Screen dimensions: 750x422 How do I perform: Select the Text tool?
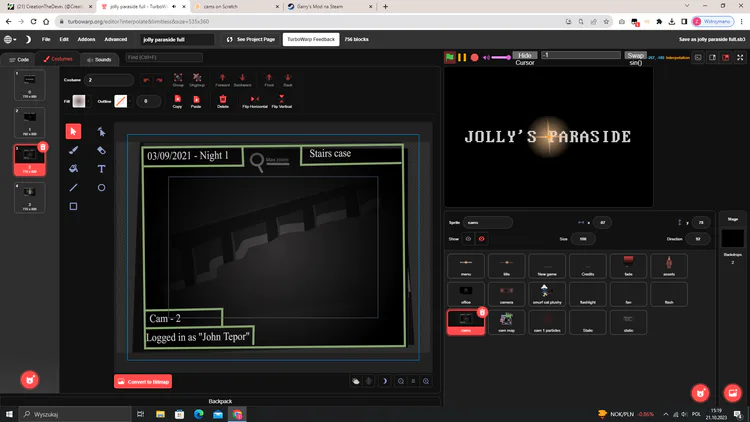click(x=101, y=168)
